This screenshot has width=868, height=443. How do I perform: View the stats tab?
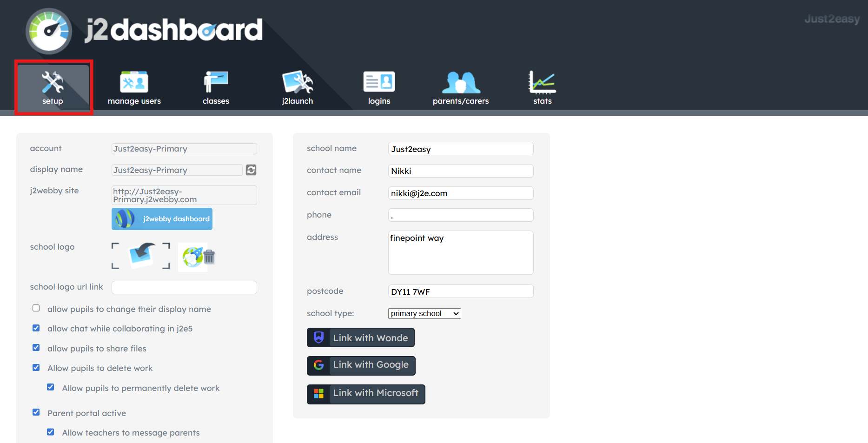pyautogui.click(x=543, y=87)
